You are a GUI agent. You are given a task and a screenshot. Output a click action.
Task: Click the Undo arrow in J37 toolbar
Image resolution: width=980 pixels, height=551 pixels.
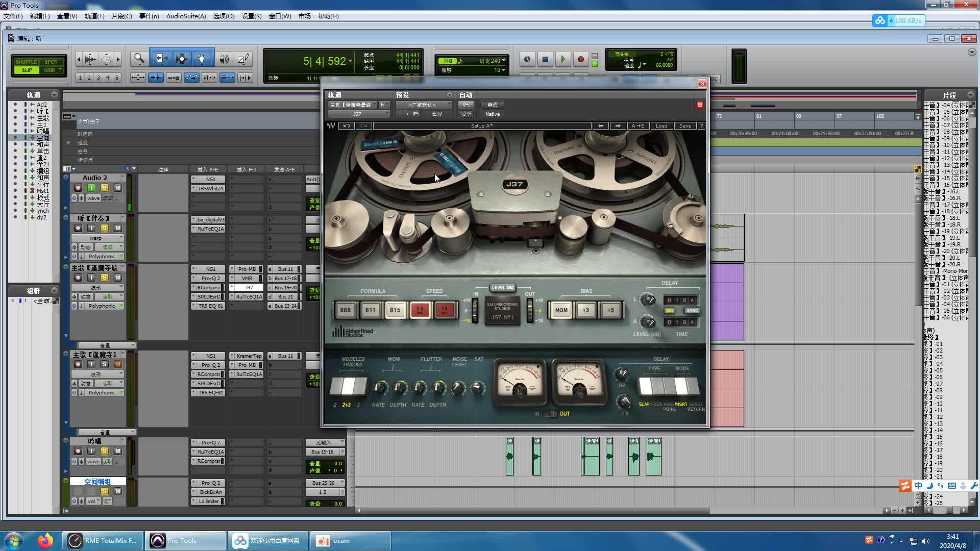(347, 126)
